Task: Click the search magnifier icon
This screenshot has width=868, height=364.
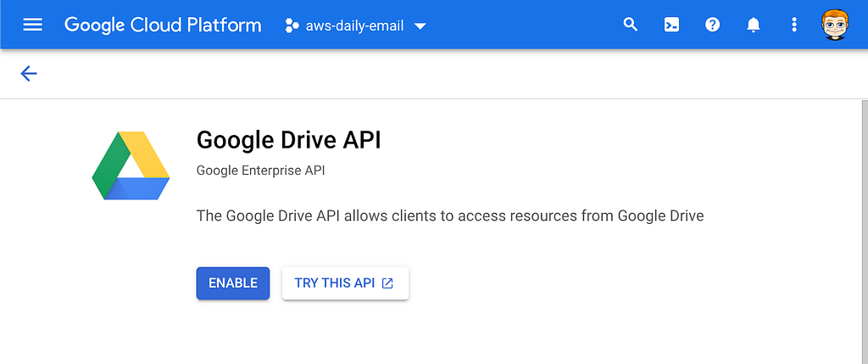Action: (x=631, y=25)
